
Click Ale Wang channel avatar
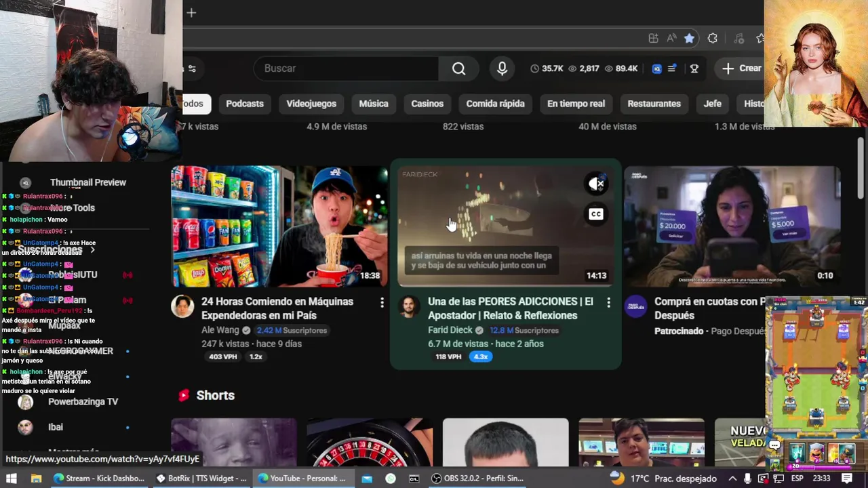pos(182,306)
